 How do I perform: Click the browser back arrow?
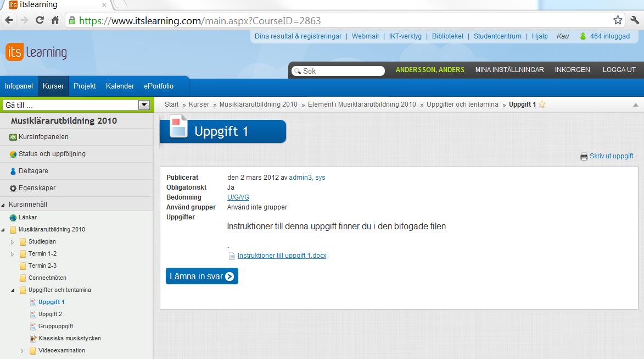(9, 20)
